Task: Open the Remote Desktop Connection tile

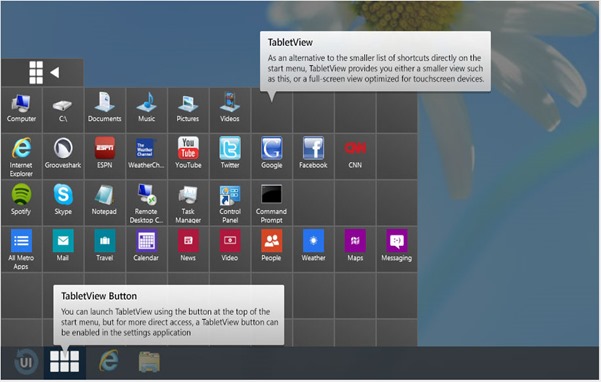Action: (146, 203)
